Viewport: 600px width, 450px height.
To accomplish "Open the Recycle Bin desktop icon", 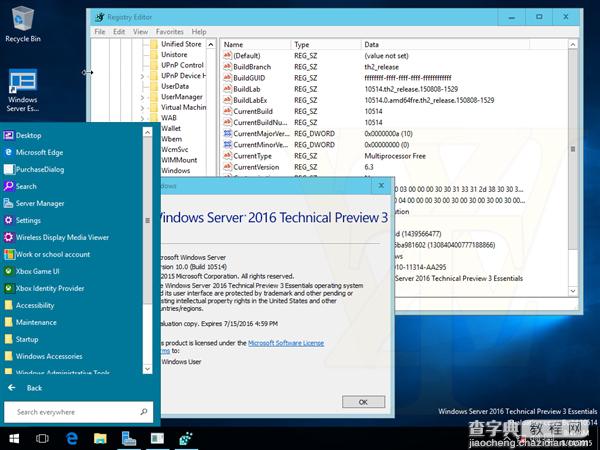I will point(23,24).
